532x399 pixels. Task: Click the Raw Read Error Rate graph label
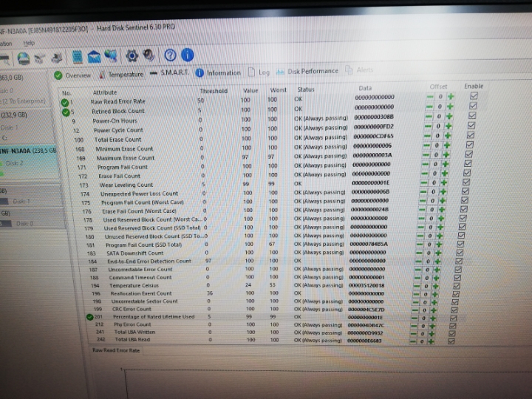116,350
